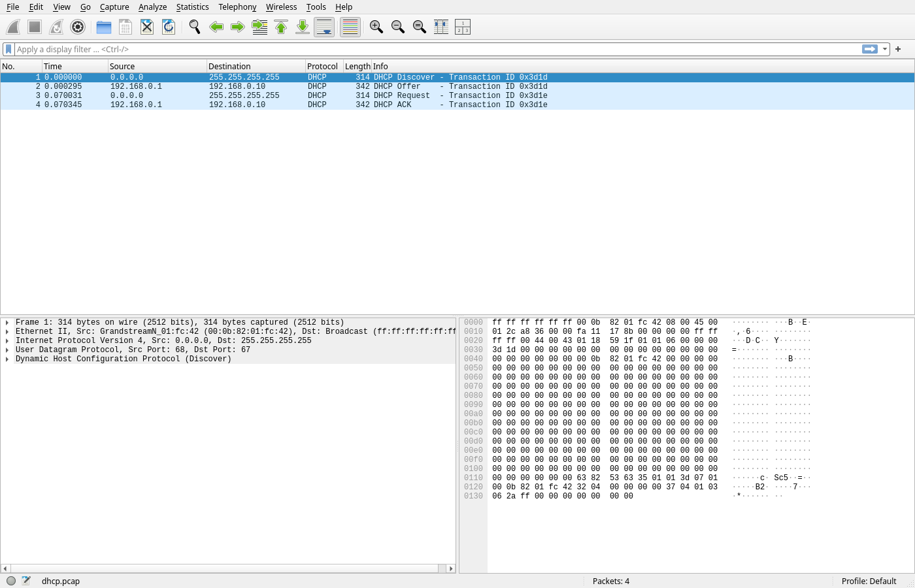The width and height of the screenshot is (915, 588).
Task: Reset text to normal size
Action: [x=420, y=27]
